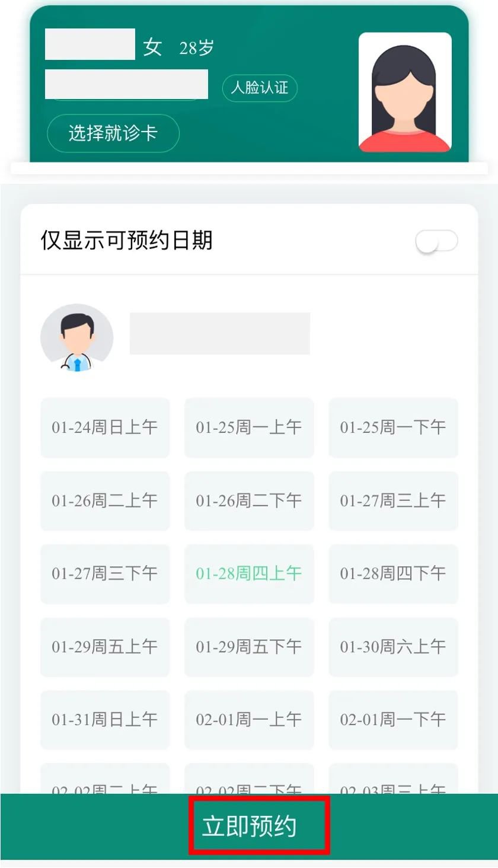Choose the 01-27周三上午 slot
Screen dimensions: 498x868
tap(393, 501)
